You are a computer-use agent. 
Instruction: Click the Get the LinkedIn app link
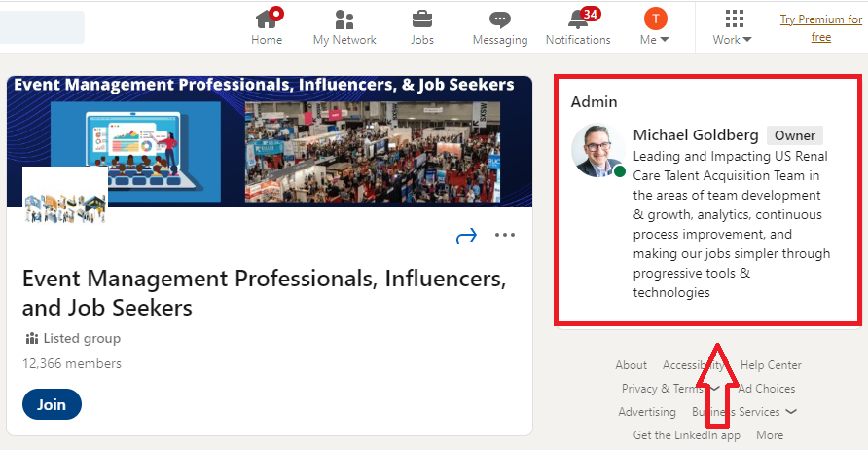tap(686, 435)
